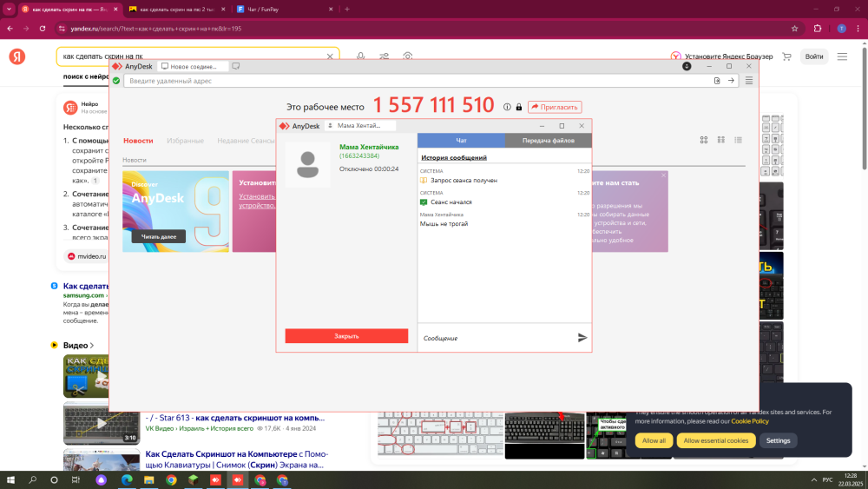Screen dimensions: 868x489
Task: Click Читать далее on the AnyDesk 9 card
Action: click(x=159, y=236)
